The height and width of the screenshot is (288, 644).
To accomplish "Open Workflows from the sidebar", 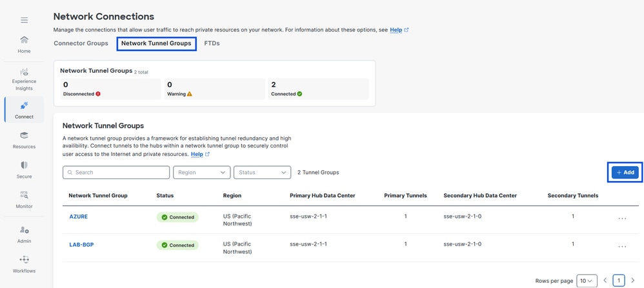I will tap(24, 264).
